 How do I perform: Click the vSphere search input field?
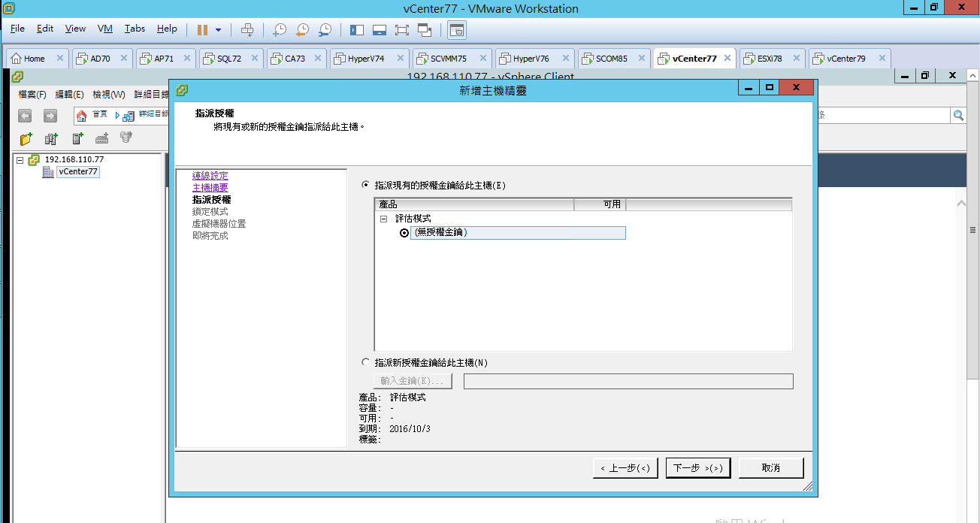(x=883, y=115)
